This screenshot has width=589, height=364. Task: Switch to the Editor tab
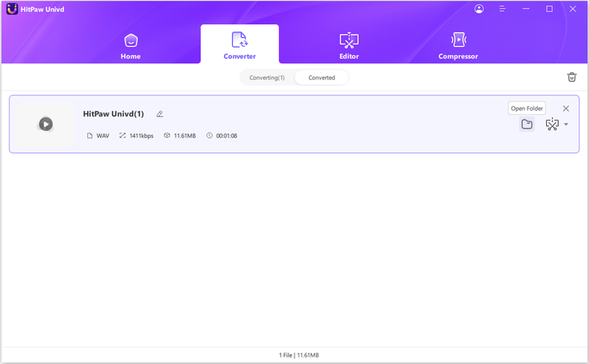tap(349, 46)
